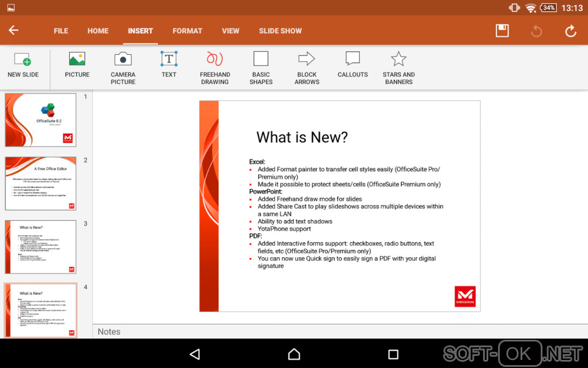This screenshot has width=588, height=368.
Task: Tap the Android recent apps button
Action: click(x=393, y=354)
